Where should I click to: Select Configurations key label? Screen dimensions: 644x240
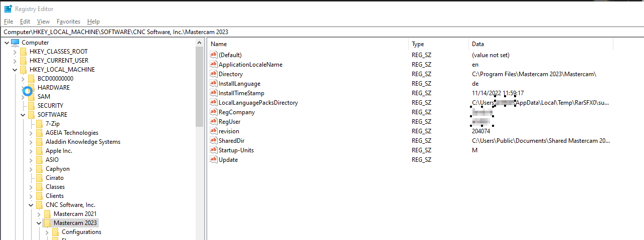(x=81, y=232)
